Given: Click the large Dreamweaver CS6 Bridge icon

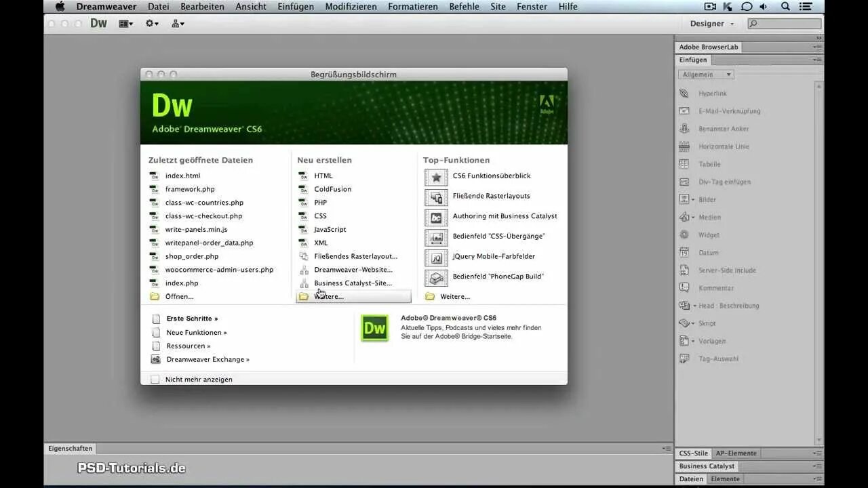Looking at the screenshot, I should (x=374, y=328).
